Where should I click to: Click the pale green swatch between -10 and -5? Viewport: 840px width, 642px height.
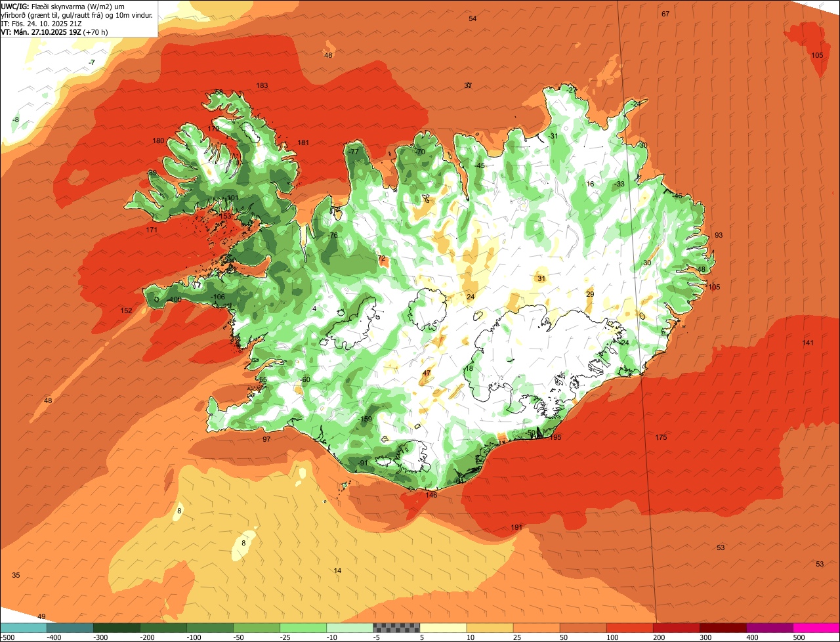click(350, 628)
